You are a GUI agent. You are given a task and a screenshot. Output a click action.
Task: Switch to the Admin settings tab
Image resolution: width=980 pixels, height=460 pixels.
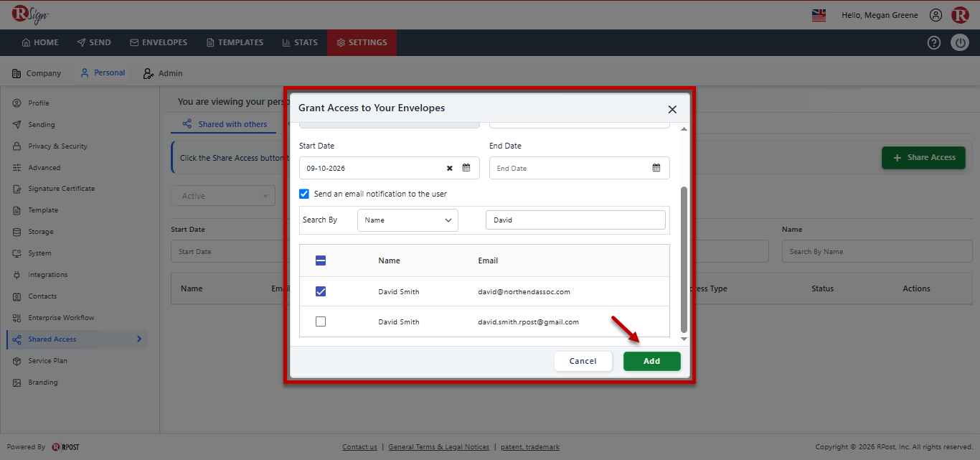pyautogui.click(x=163, y=73)
